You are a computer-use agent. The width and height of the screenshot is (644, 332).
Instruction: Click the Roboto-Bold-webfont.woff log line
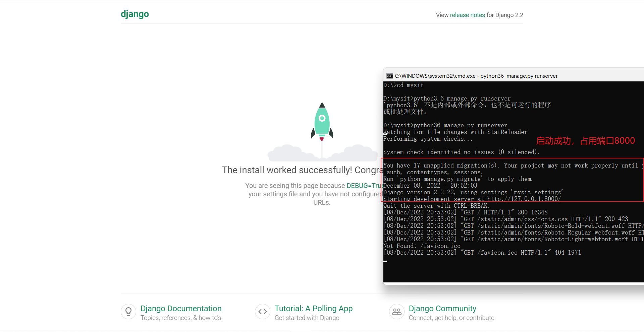pos(514,226)
